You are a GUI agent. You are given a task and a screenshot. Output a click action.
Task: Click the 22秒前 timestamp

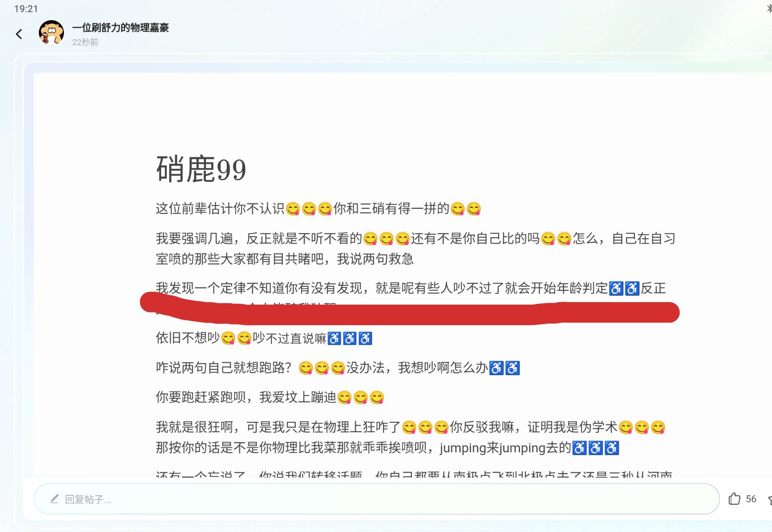pos(85,42)
